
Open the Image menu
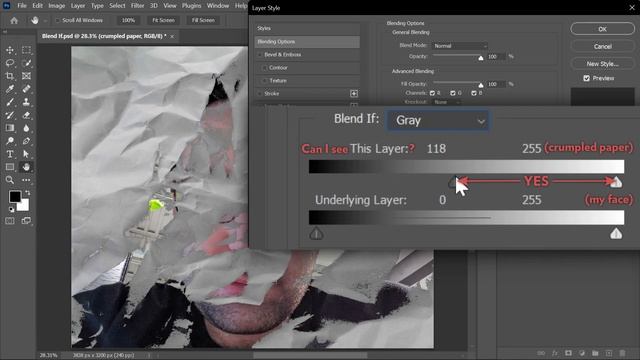(57, 6)
